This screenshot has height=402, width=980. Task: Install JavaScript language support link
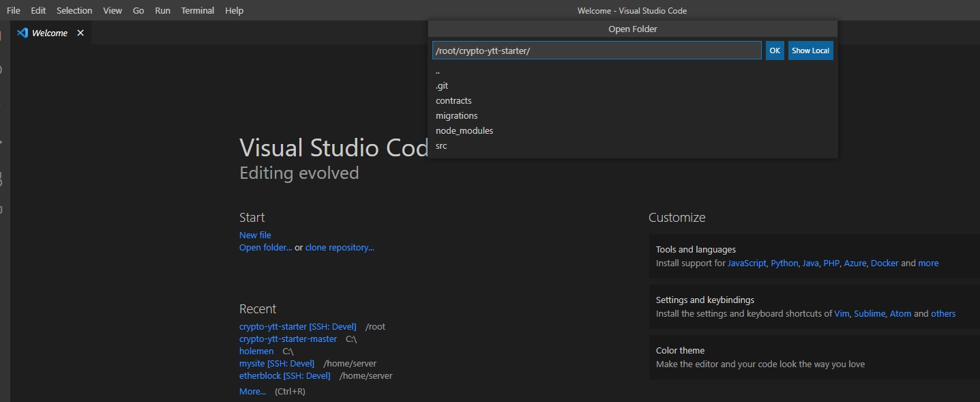747,263
